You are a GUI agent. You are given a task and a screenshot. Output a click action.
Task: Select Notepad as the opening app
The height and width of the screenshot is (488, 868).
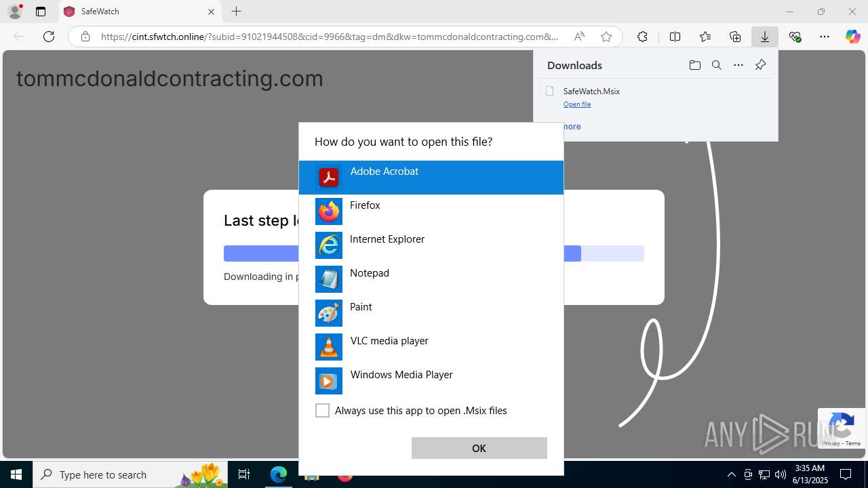coord(431,279)
